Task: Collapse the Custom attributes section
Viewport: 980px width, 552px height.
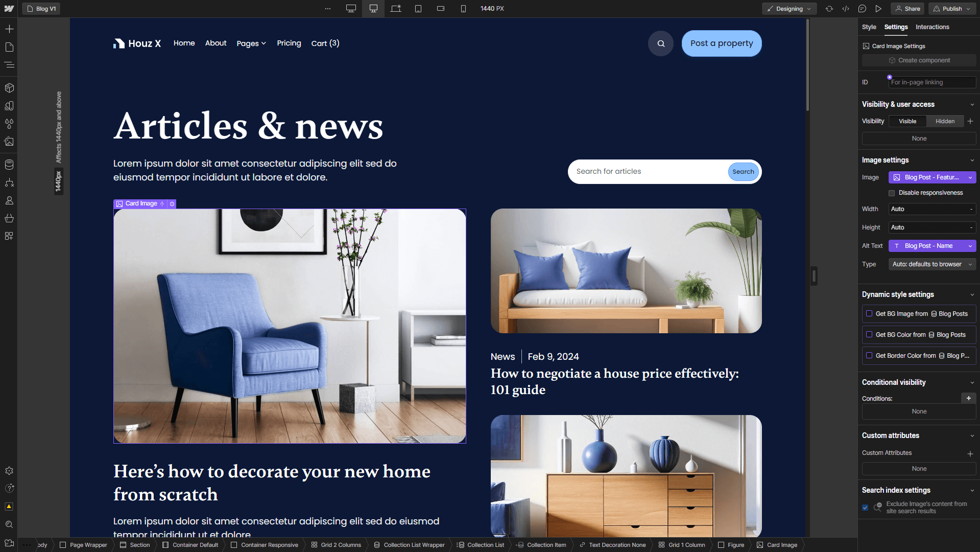Action: point(972,435)
